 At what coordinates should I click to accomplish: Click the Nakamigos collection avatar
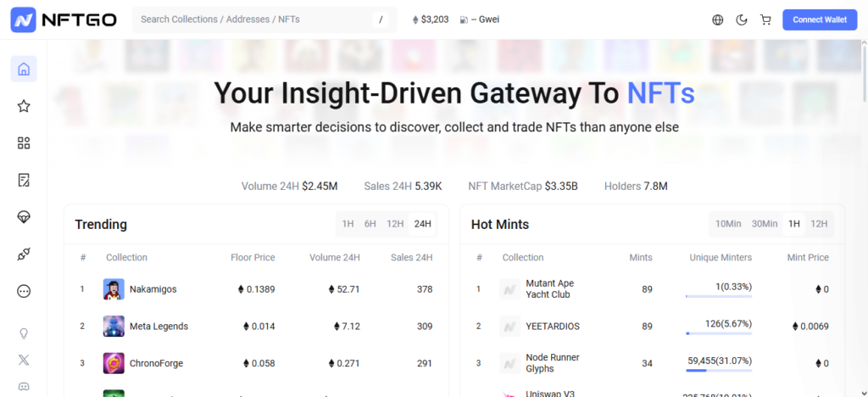[x=114, y=289]
